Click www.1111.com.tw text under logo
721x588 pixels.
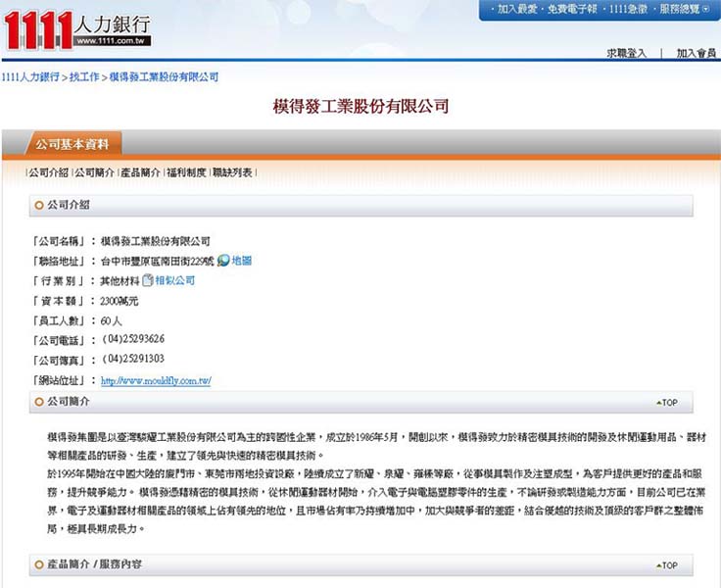coord(111,41)
